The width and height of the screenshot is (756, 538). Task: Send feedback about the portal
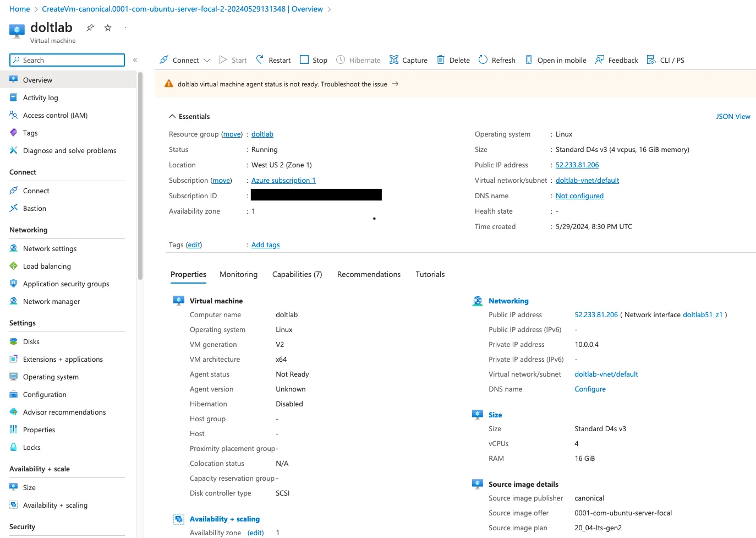pos(616,59)
